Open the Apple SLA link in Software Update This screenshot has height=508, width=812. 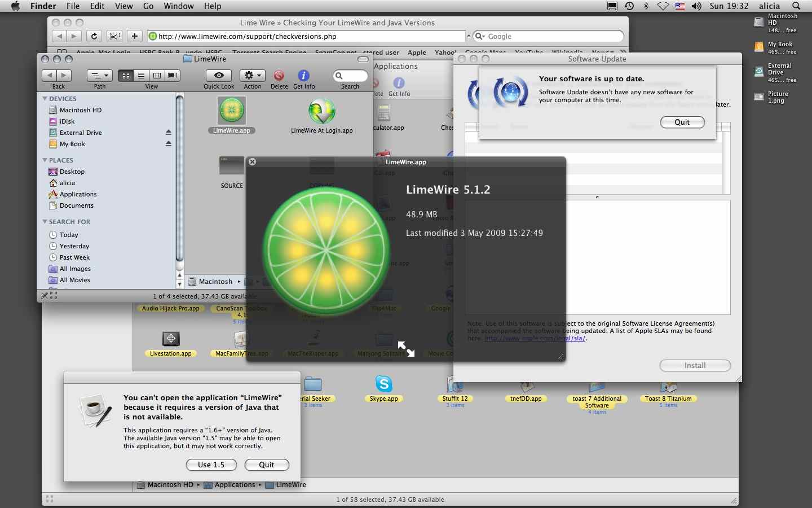coord(535,339)
